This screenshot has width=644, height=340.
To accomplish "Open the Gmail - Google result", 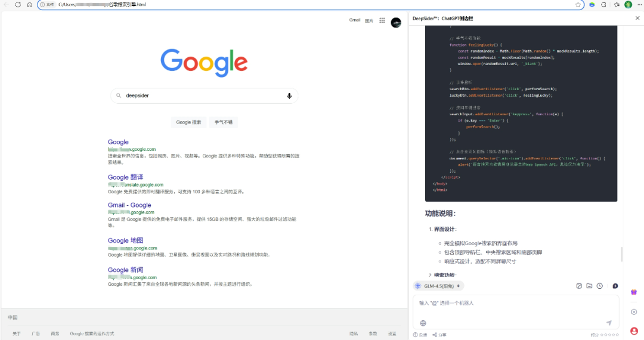I will (129, 205).
